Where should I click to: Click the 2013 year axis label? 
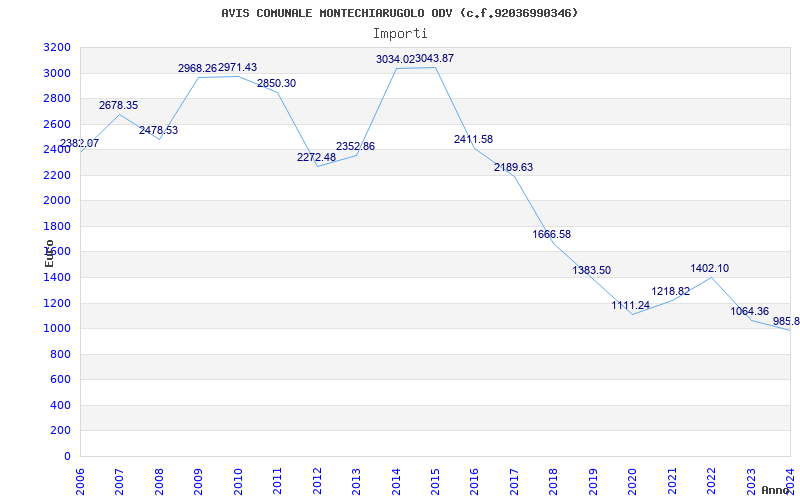356,482
